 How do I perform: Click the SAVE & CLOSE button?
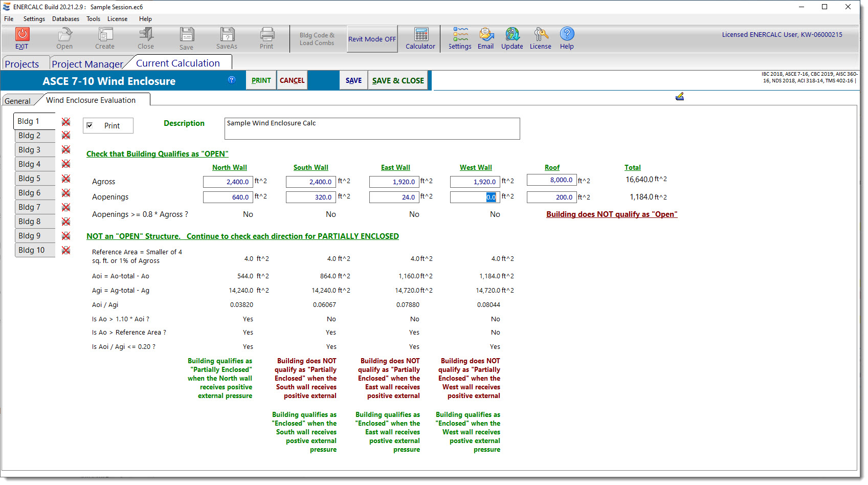click(x=398, y=81)
